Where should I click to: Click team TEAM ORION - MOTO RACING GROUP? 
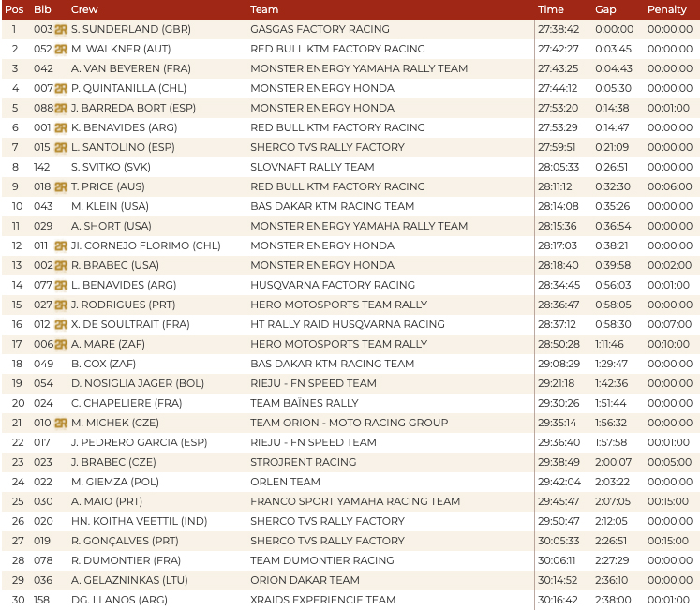[x=350, y=423]
